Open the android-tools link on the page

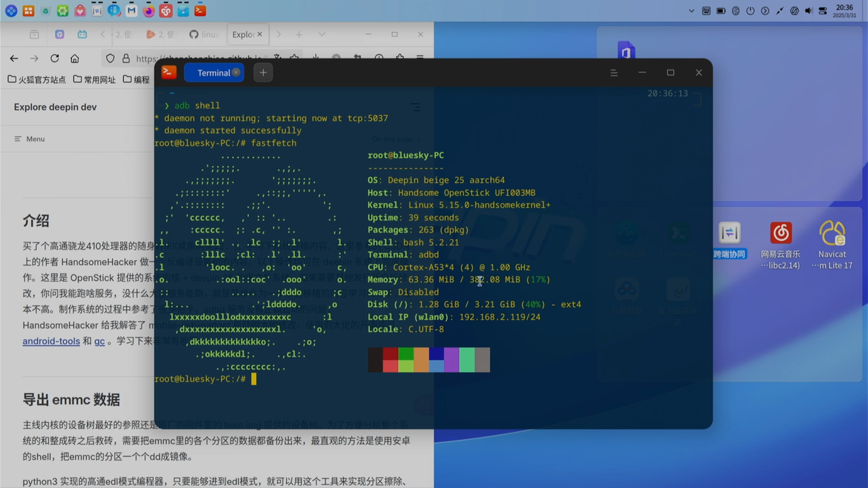[x=51, y=341]
